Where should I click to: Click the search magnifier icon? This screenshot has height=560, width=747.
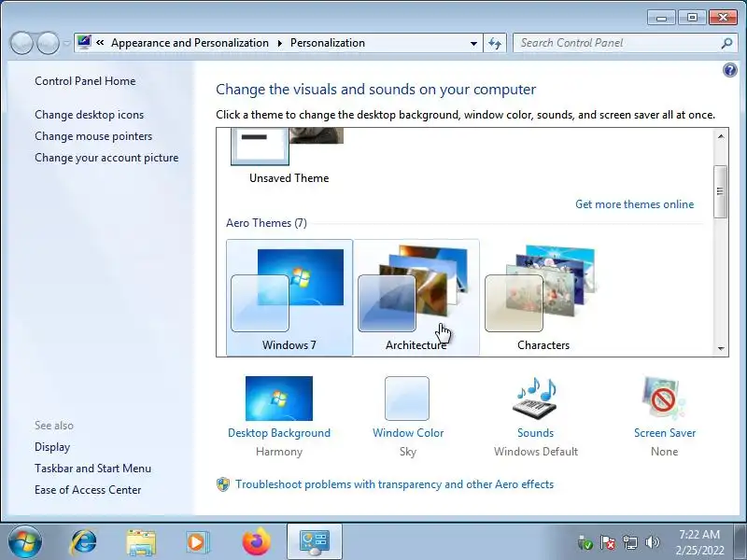click(x=726, y=43)
